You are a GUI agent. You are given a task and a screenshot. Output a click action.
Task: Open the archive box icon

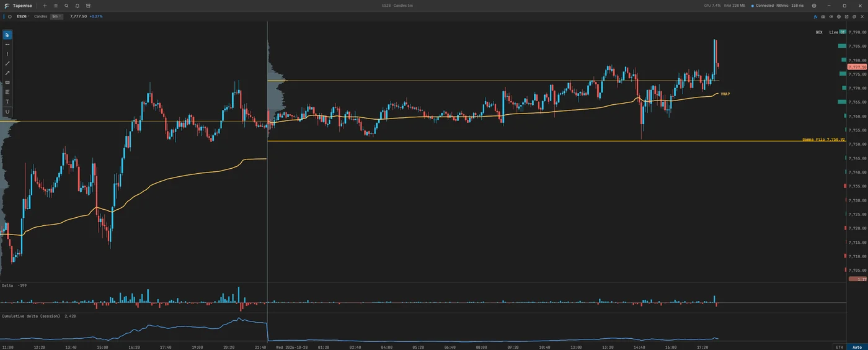coord(88,6)
